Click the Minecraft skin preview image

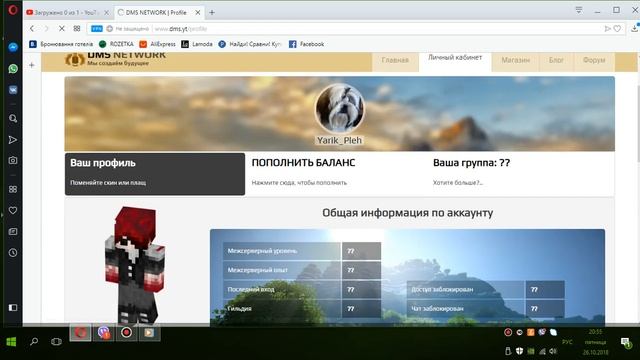coord(135,265)
